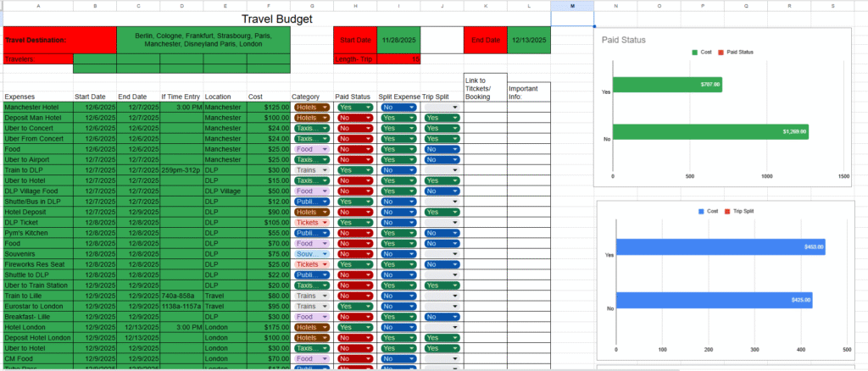Viewport: 868px width, 371px height.
Task: Select the Link to Tickets/Booking header cell
Action: 485,86
